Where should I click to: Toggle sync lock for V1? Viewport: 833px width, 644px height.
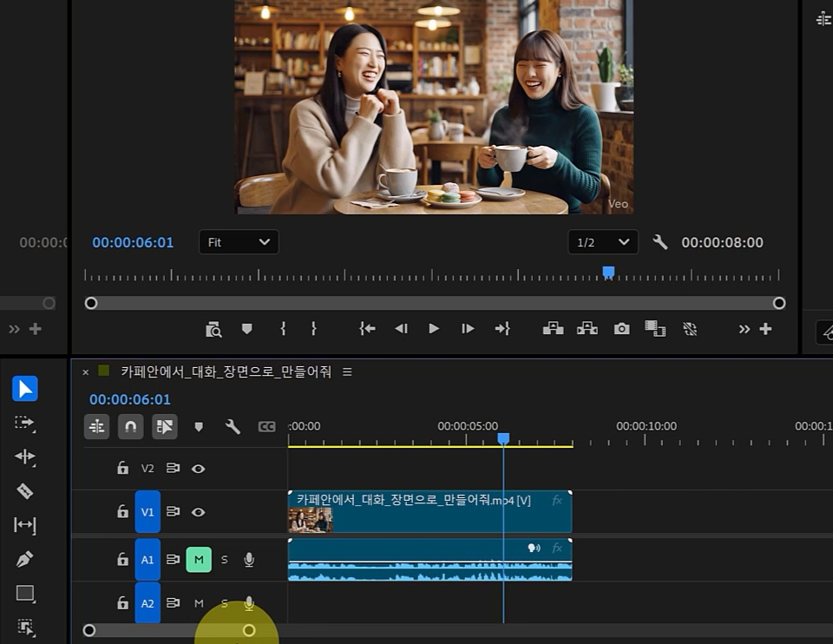(x=174, y=511)
